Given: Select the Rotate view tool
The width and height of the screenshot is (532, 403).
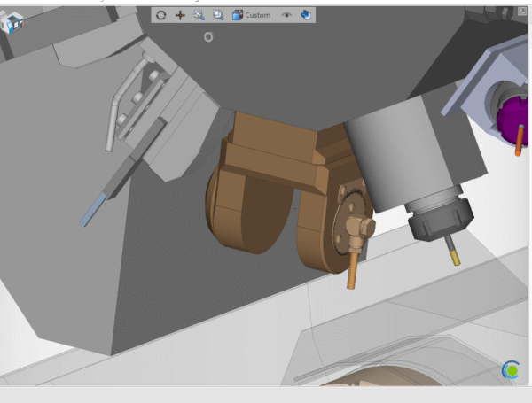Looking at the screenshot, I should (x=160, y=15).
